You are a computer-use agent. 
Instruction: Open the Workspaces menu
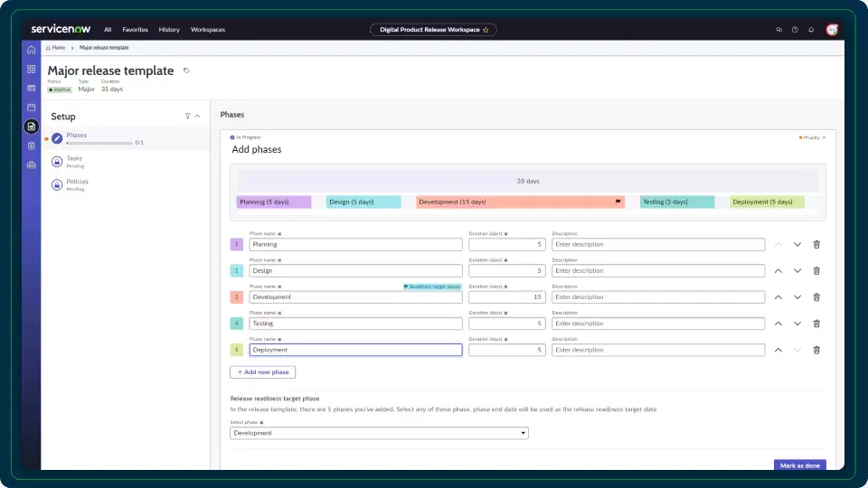[208, 30]
